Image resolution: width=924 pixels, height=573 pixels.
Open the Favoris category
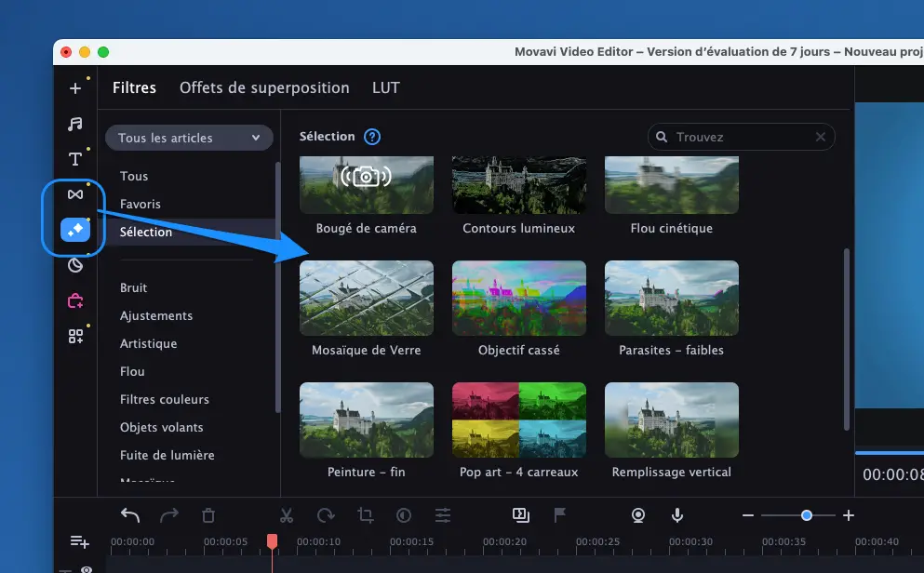(x=141, y=204)
